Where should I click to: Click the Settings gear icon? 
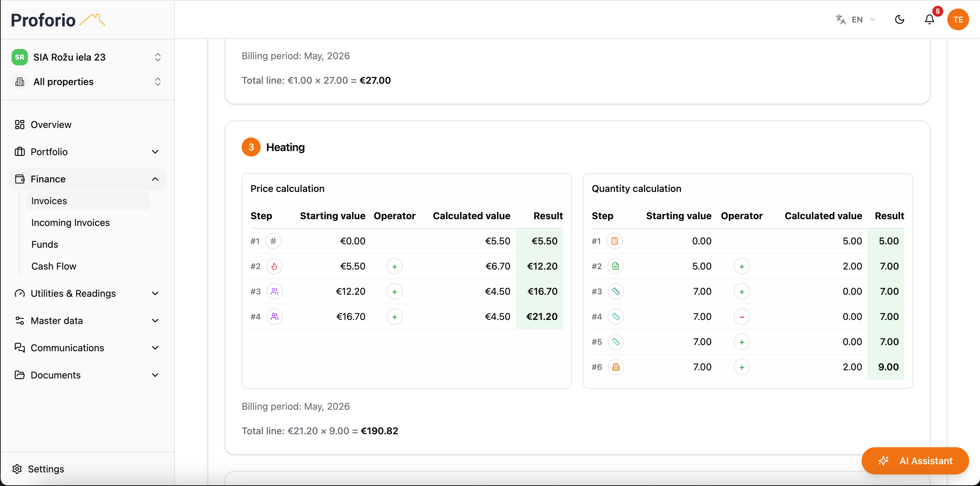(17, 469)
